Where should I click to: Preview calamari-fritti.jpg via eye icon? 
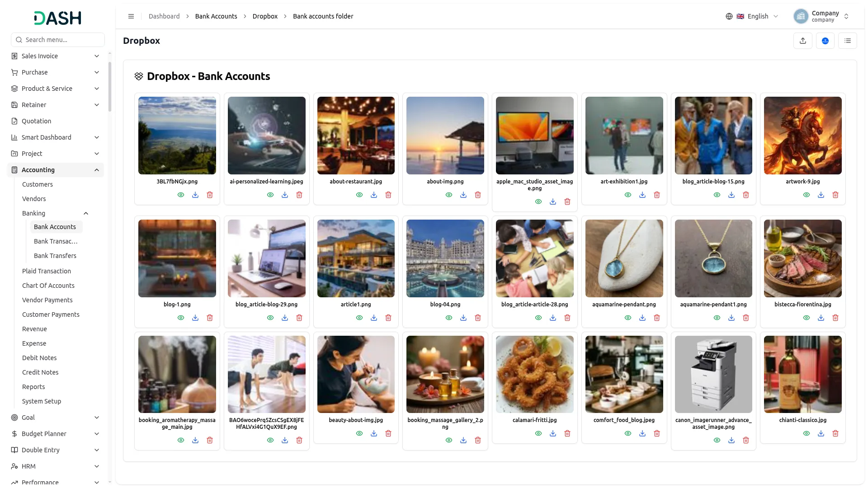point(538,433)
